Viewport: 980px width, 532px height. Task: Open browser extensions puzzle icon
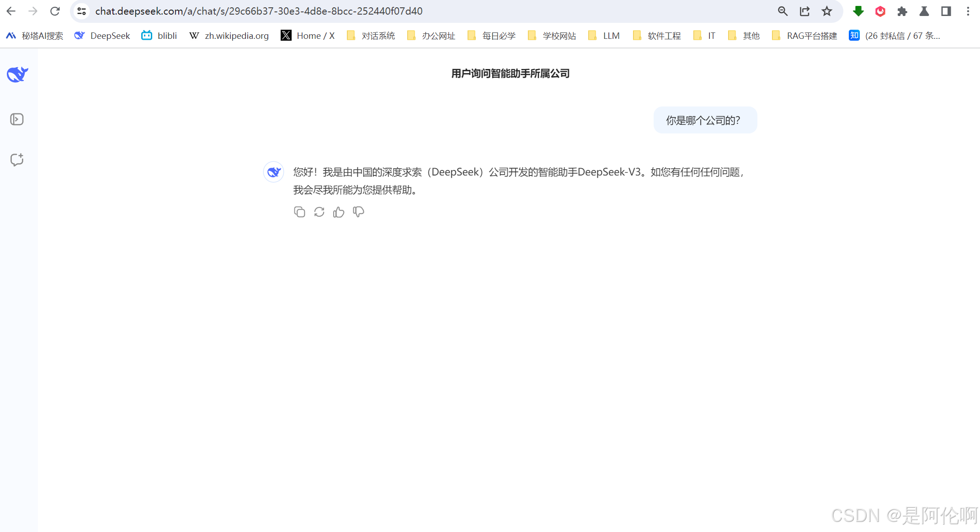click(x=902, y=11)
